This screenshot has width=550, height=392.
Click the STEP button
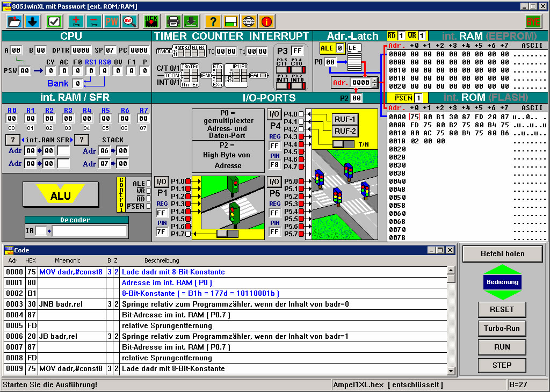pos(502,365)
